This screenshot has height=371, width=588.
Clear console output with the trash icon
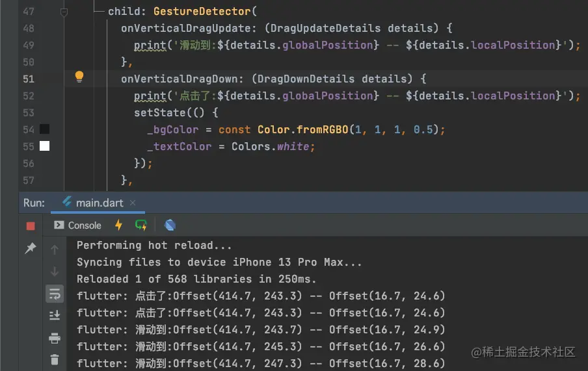pyautogui.click(x=55, y=359)
